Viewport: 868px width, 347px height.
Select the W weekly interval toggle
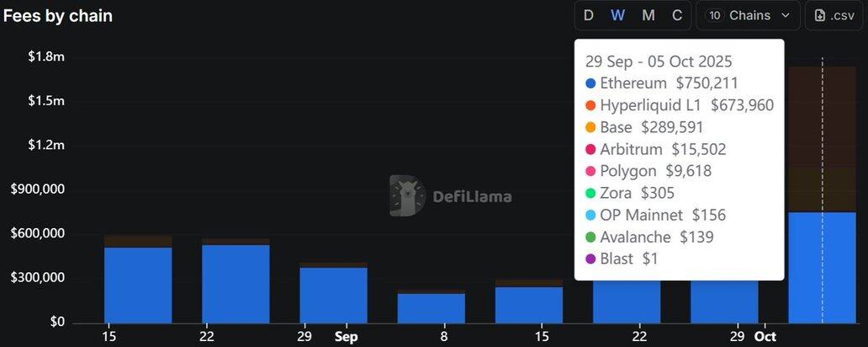[x=617, y=15]
